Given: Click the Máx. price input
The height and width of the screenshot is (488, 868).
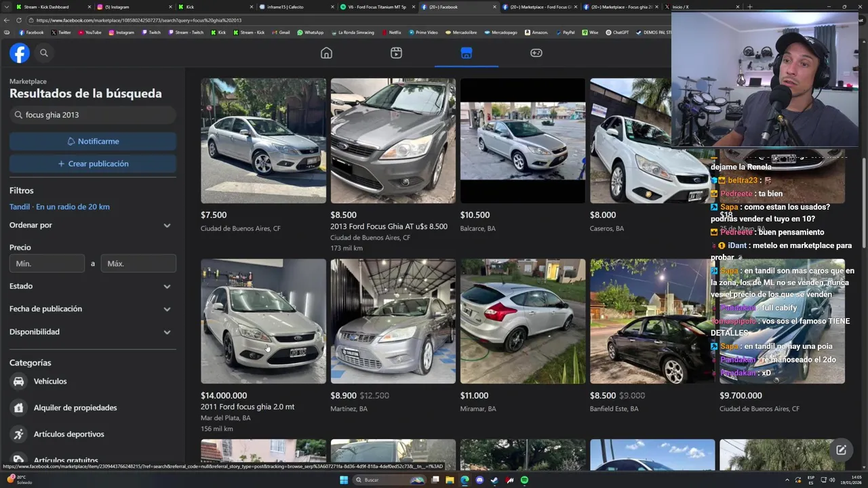Looking at the screenshot, I should point(138,264).
